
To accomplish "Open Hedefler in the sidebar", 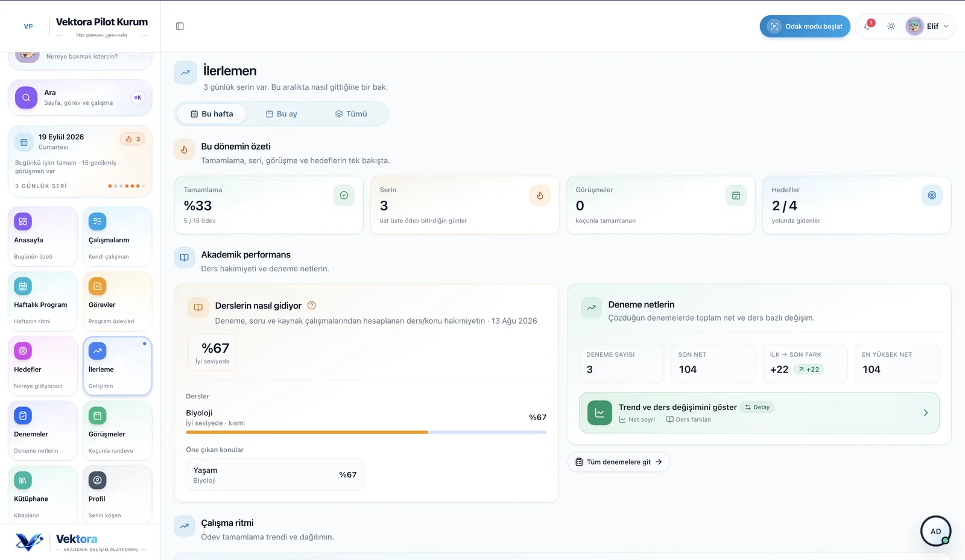I will [43, 366].
